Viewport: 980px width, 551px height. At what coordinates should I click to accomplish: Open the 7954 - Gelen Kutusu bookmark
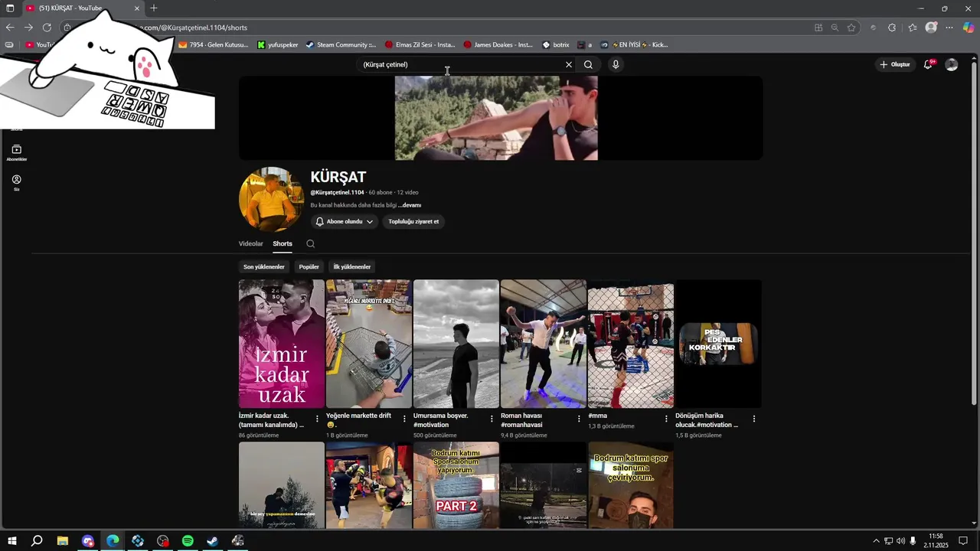pos(214,44)
